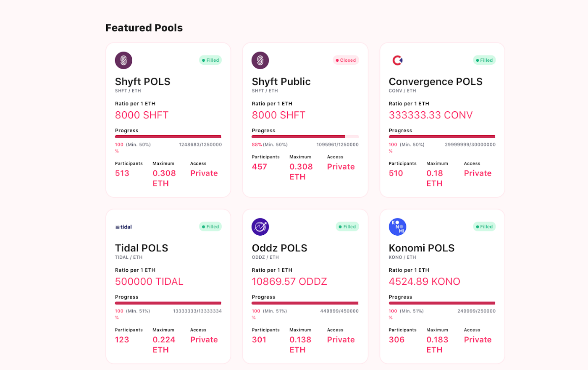Click the Oddz POLS progress bar
The width and height of the screenshot is (588, 370).
[305, 303]
